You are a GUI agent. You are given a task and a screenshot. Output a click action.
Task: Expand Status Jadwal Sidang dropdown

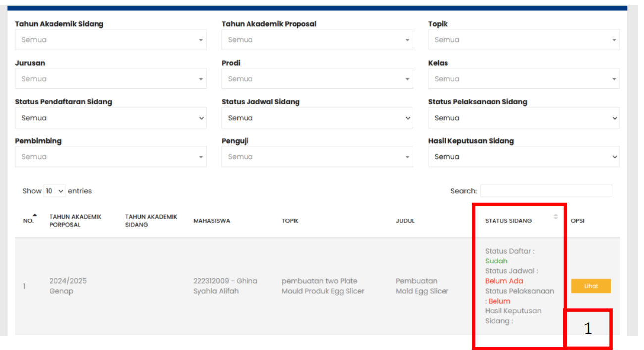click(317, 118)
